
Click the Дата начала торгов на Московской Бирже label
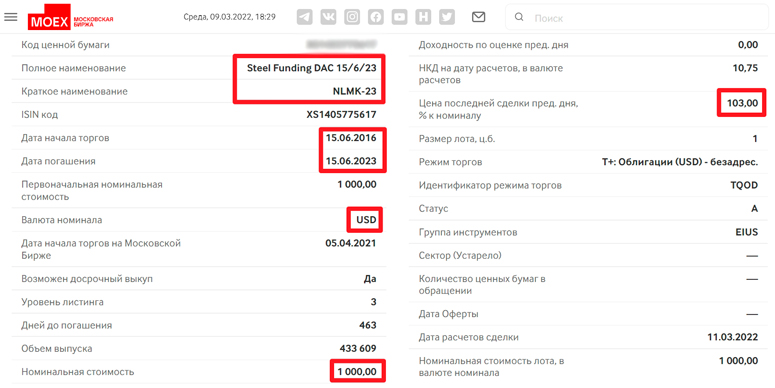(101, 249)
